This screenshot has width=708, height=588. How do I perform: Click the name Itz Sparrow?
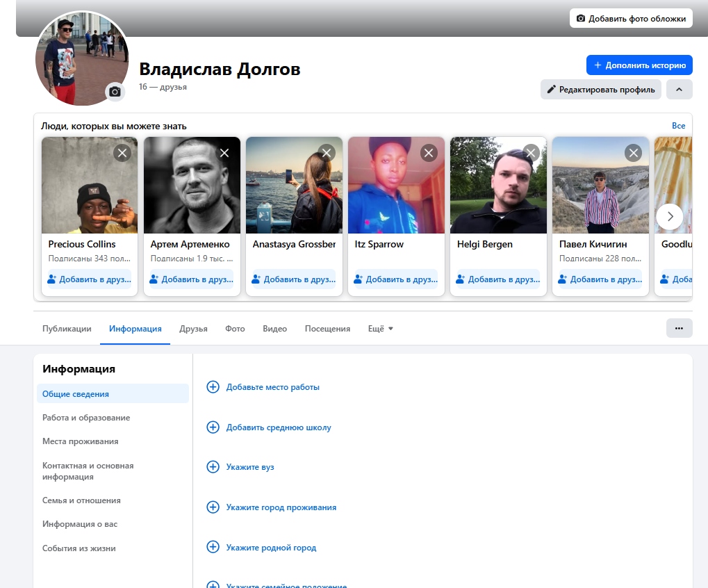[379, 245]
